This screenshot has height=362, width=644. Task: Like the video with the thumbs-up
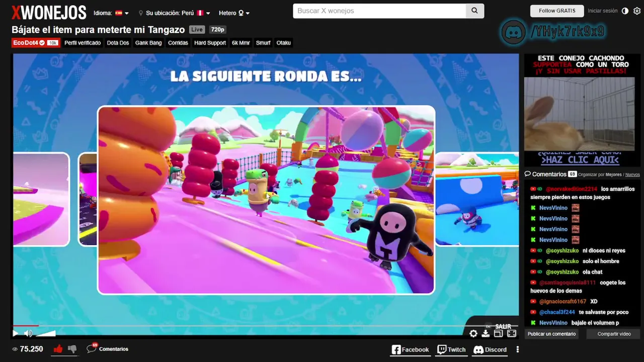(x=58, y=349)
